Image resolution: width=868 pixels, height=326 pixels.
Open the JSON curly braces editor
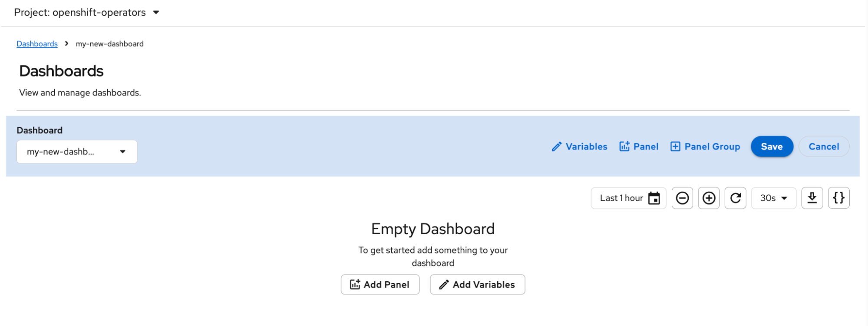click(838, 198)
